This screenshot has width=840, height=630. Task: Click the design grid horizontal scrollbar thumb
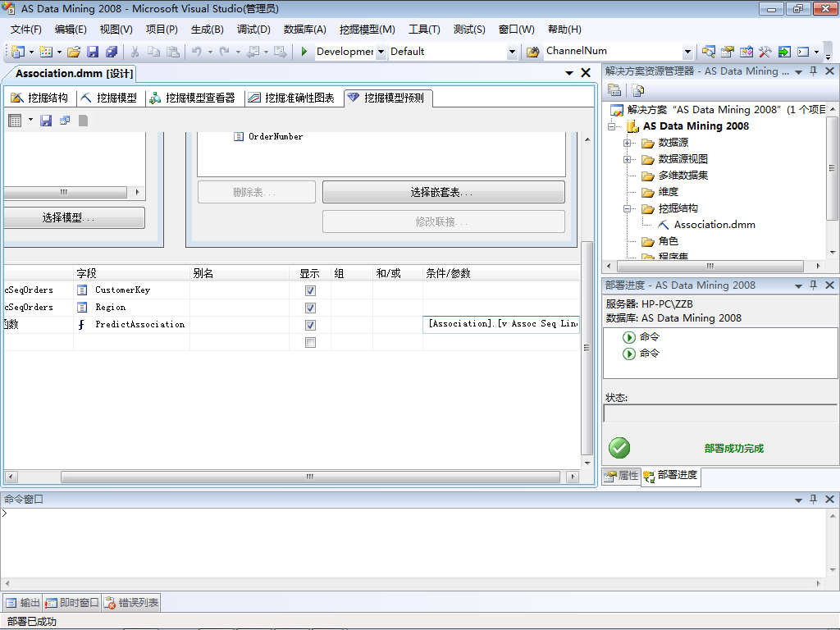click(310, 477)
